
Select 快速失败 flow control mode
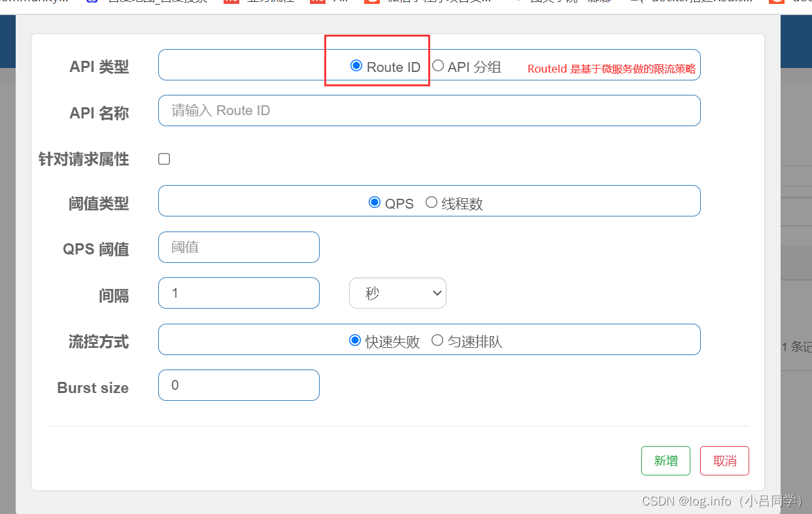tap(355, 339)
